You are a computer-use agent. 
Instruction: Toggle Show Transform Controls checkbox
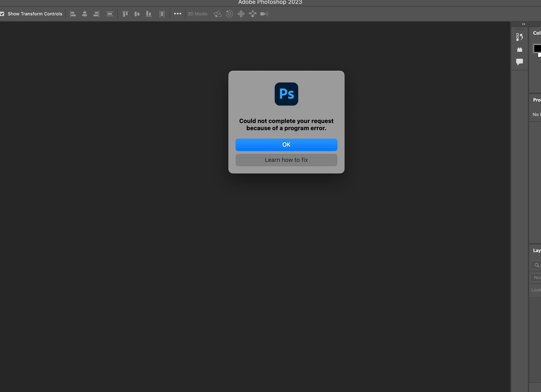pos(2,14)
